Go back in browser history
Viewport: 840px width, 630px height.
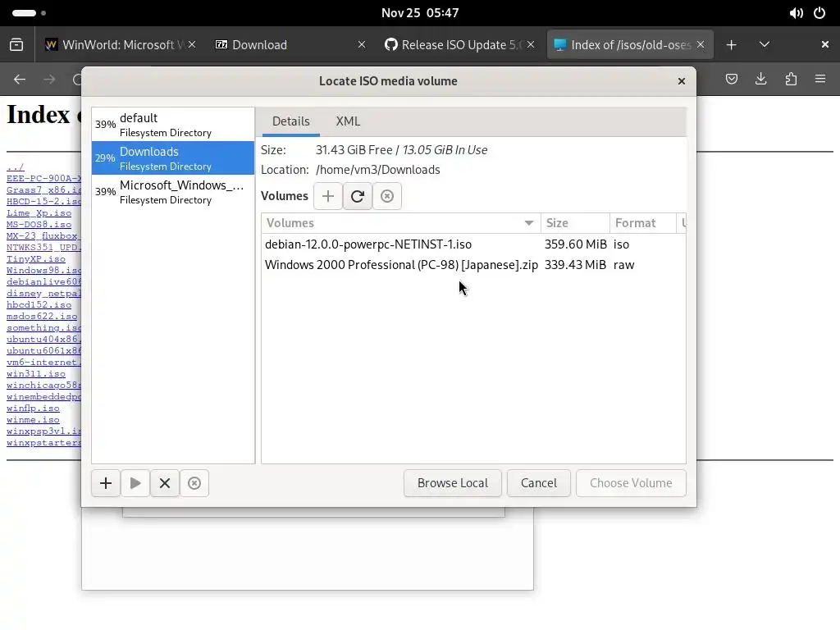20,80
